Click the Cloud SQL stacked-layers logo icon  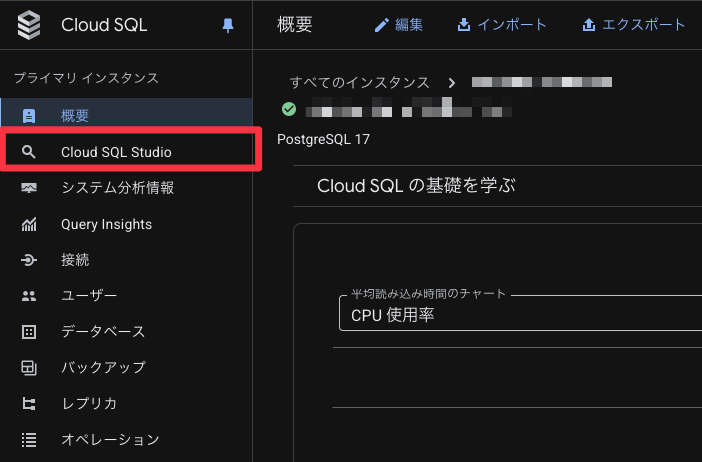[30, 26]
